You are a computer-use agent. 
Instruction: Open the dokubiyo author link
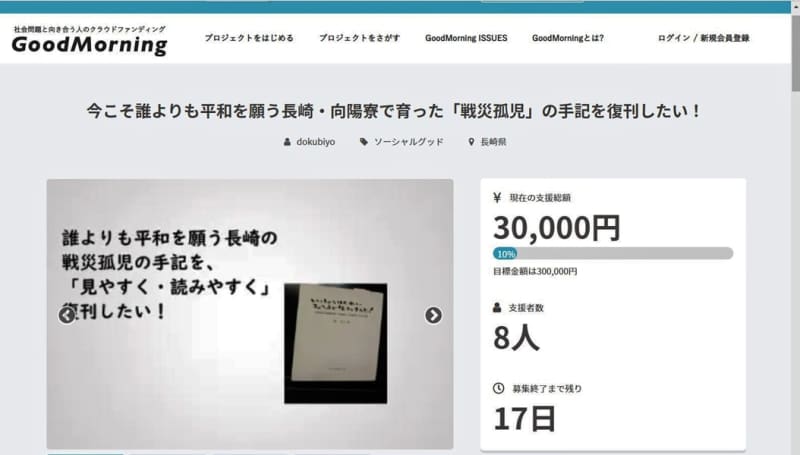316,142
